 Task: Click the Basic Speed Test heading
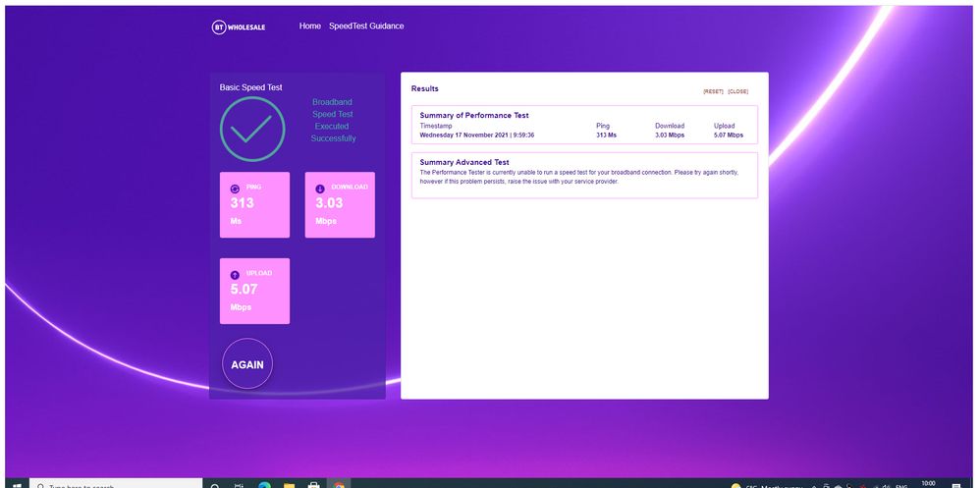[250, 87]
